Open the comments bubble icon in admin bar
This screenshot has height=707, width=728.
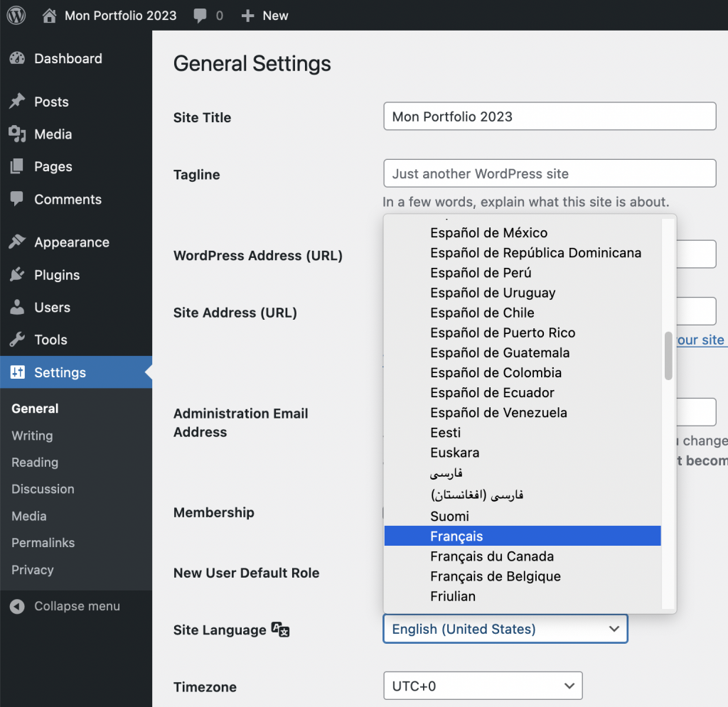(x=200, y=16)
